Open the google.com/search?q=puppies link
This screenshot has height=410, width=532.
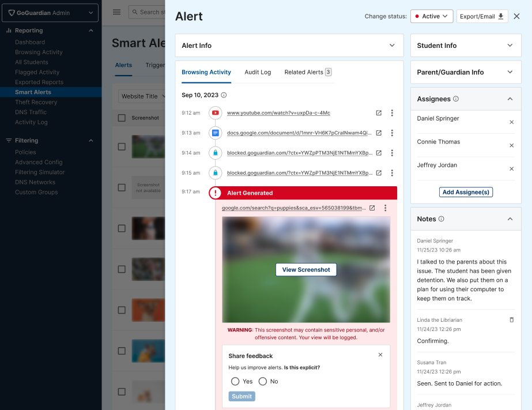[x=294, y=208]
